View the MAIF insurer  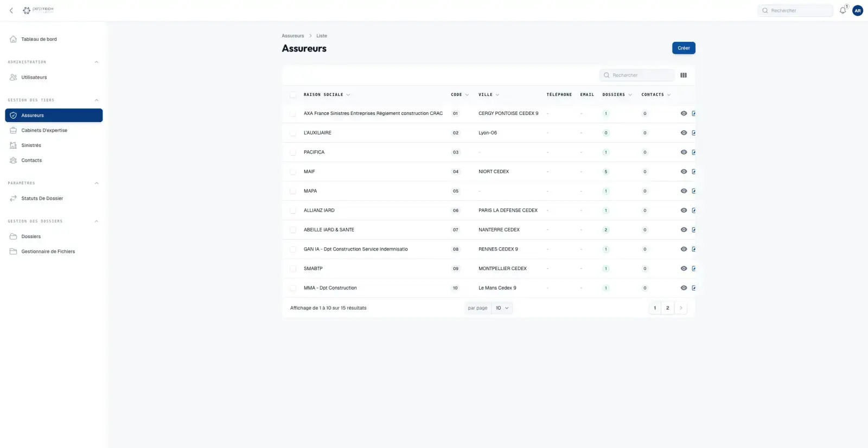tap(684, 171)
